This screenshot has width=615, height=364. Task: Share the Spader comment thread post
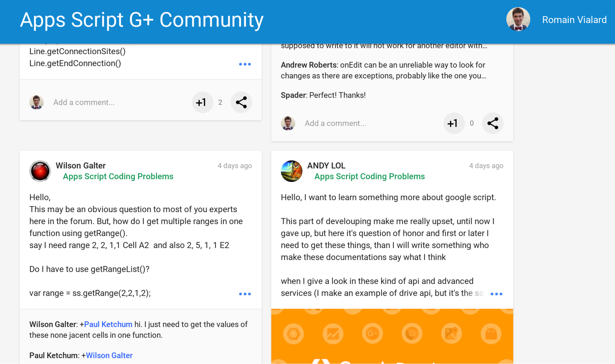point(493,123)
